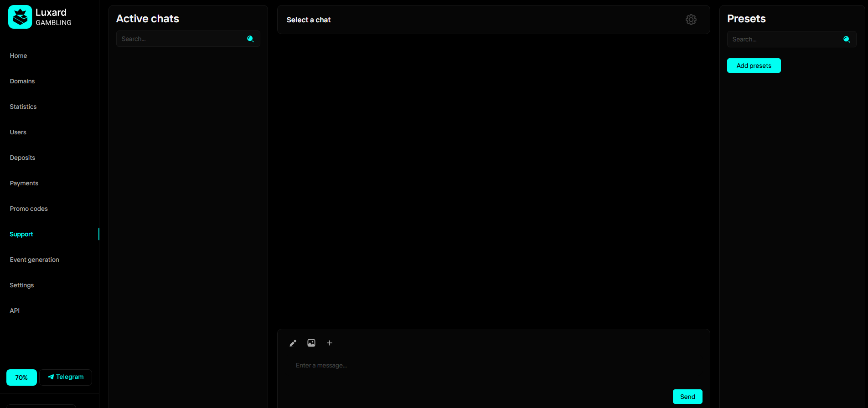Click the Select a chat header text
This screenshot has width=868, height=408.
(x=309, y=20)
